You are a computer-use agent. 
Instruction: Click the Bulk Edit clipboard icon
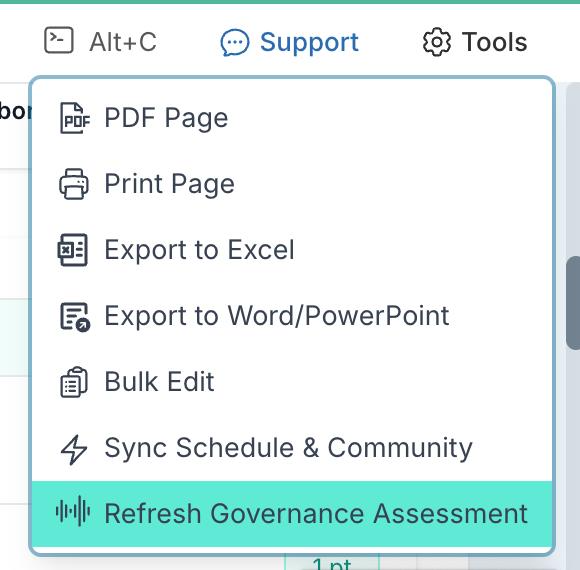[x=74, y=382]
